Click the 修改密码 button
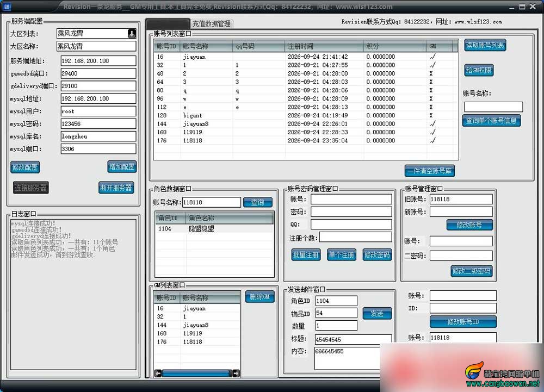Image resolution: width=544 pixels, height=392 pixels. tap(377, 255)
